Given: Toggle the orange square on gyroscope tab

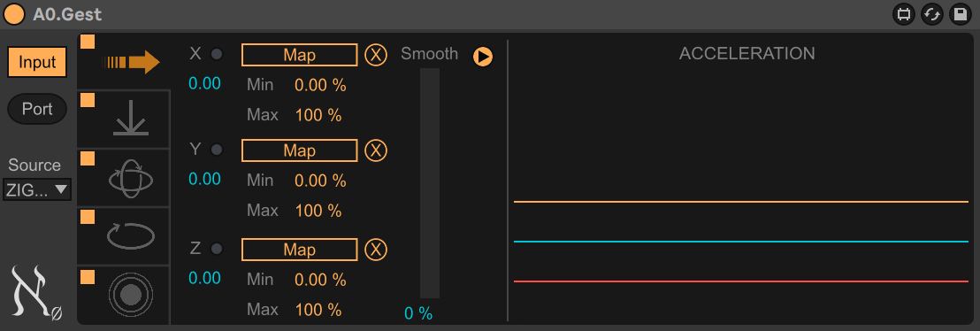Looking at the screenshot, I should (x=88, y=158).
